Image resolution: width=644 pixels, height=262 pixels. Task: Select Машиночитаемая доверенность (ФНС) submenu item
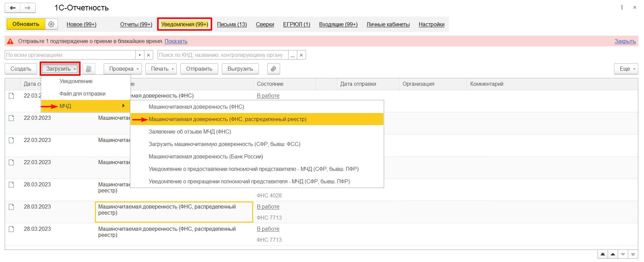tap(257, 107)
